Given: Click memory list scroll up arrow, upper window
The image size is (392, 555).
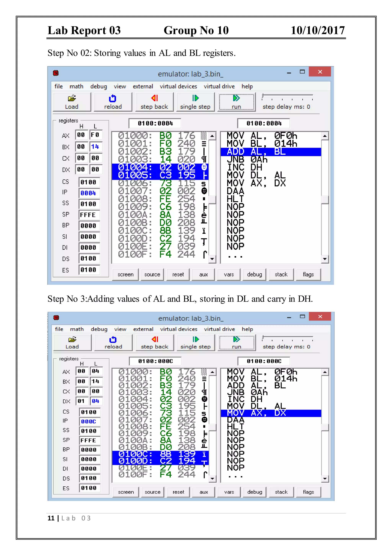Looking at the screenshot, I should coord(212,136).
